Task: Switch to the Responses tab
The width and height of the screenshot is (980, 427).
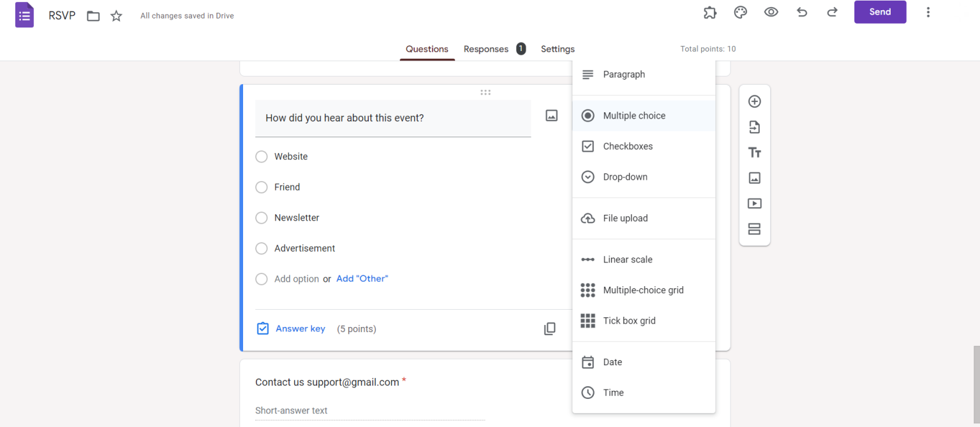Action: coord(486,49)
